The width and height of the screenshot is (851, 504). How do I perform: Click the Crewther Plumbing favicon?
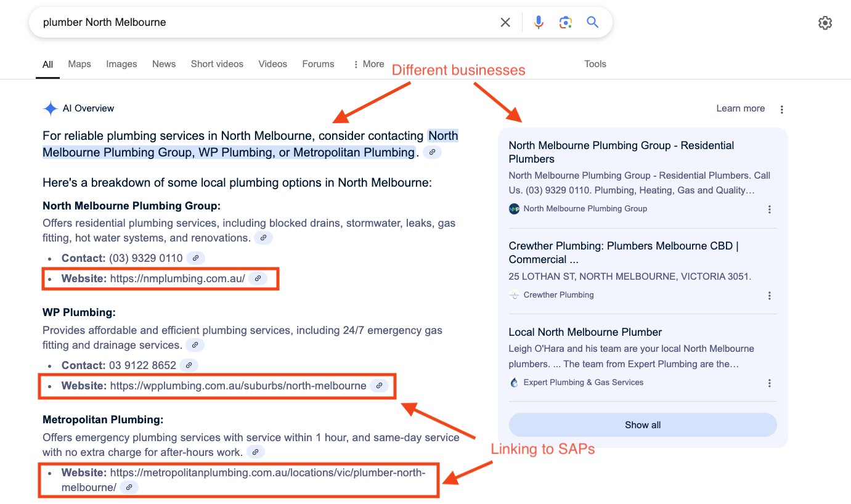tap(514, 295)
